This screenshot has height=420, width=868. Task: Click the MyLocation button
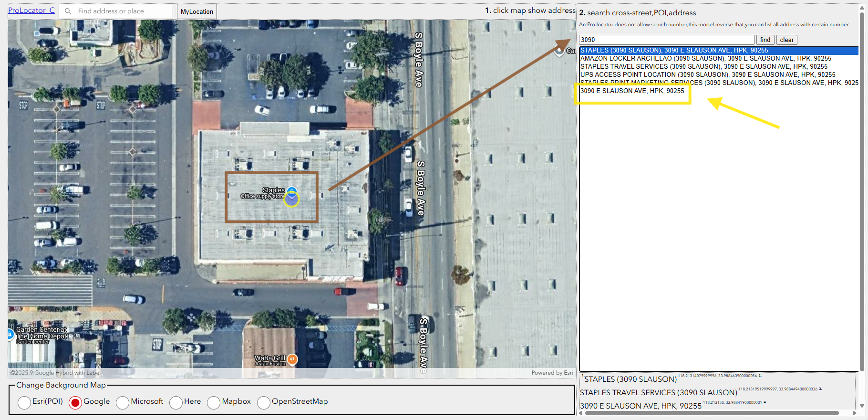196,11
